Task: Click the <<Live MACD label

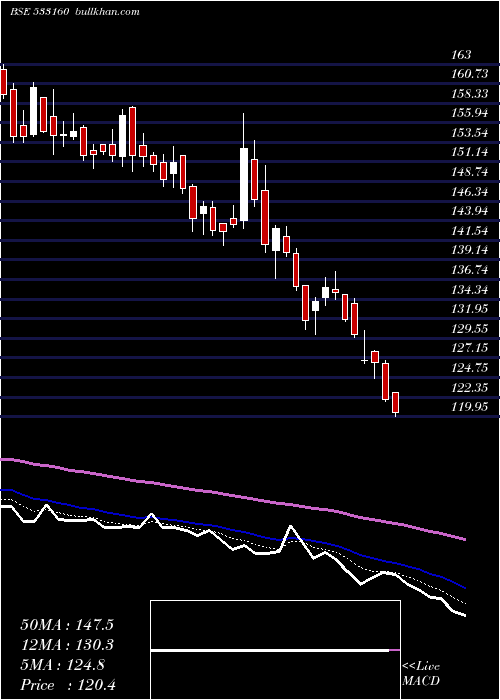Action: (x=421, y=674)
